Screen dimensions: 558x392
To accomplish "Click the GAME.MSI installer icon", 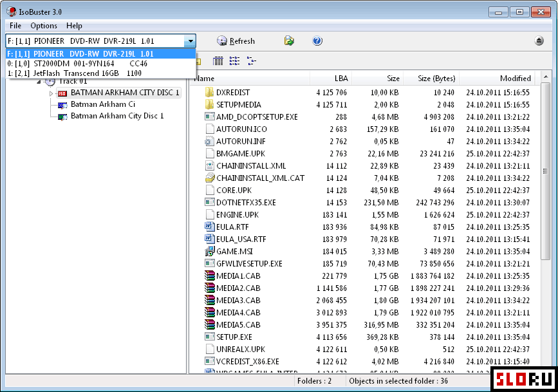I will point(210,251).
